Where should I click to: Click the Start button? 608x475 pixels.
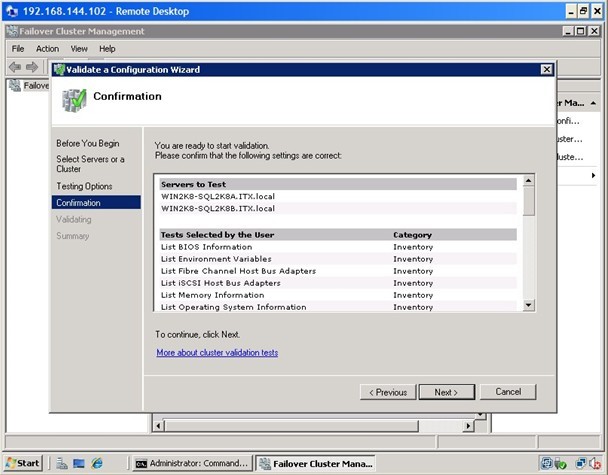coord(22,463)
